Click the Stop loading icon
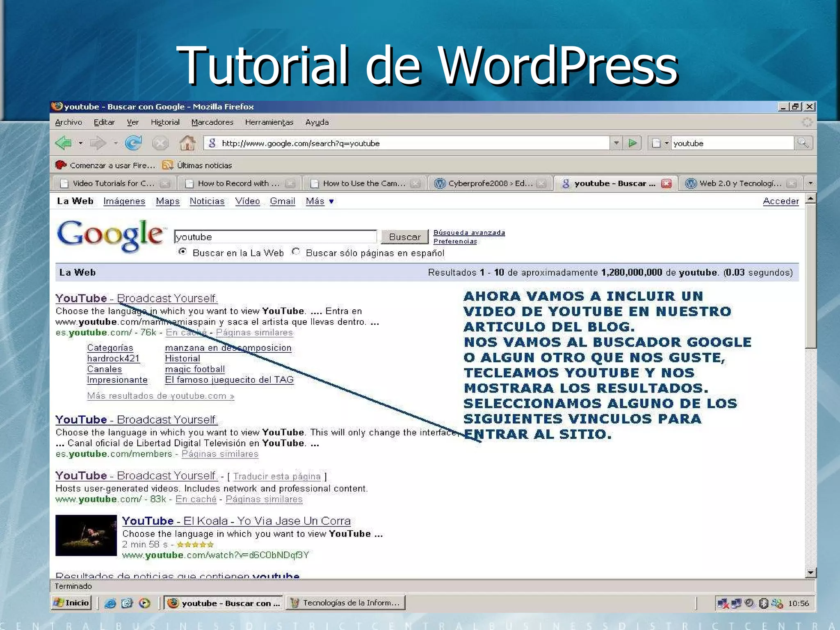Viewport: 840px width, 630px height. click(160, 143)
